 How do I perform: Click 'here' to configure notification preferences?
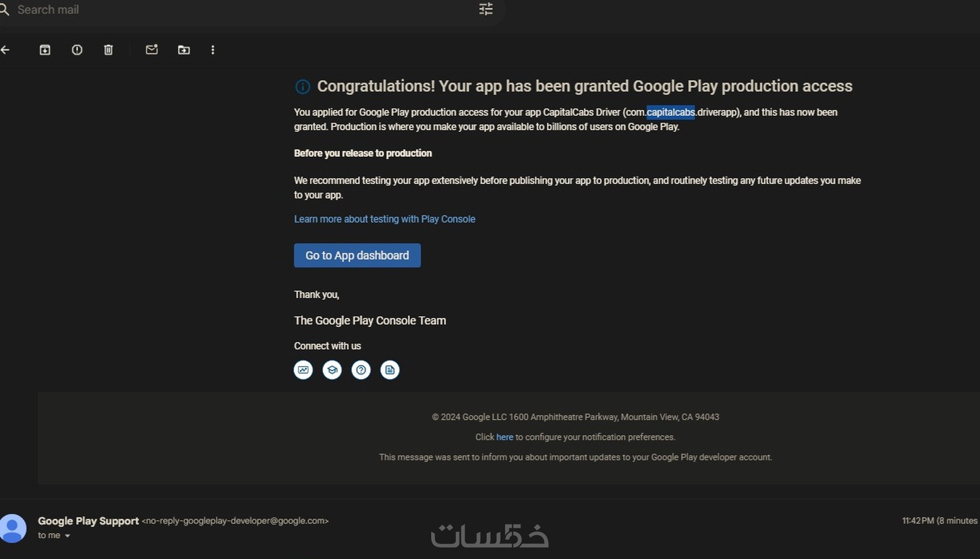504,437
